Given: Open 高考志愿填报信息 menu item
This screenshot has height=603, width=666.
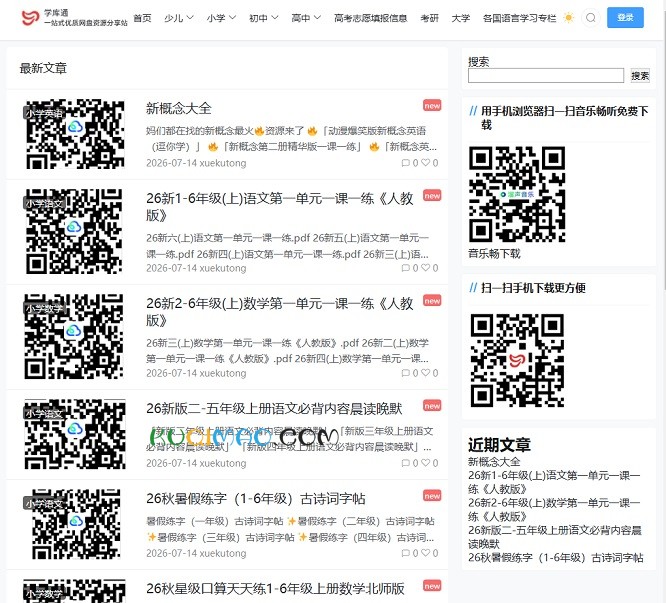Looking at the screenshot, I should [x=370, y=18].
